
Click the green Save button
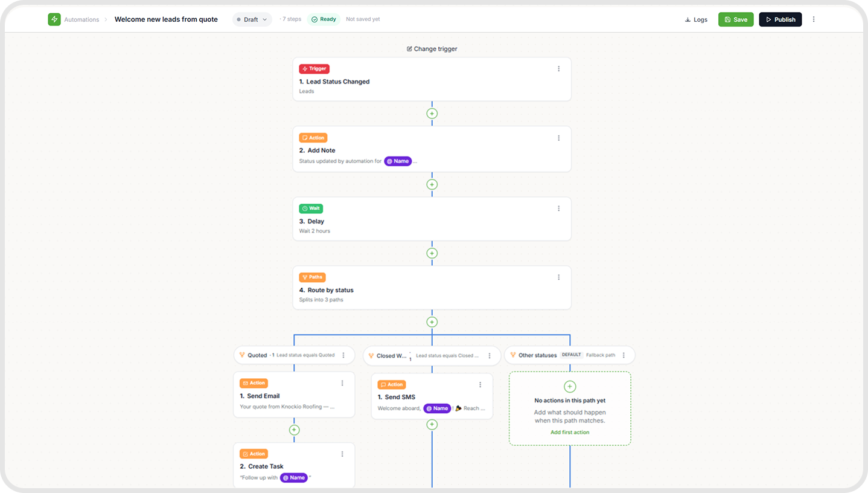coord(736,19)
